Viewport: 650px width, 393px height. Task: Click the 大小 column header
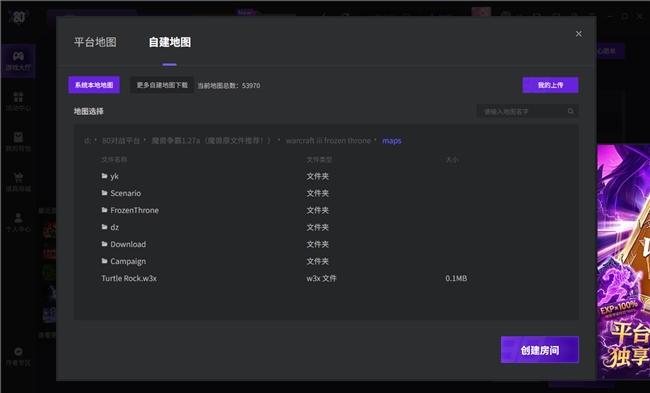click(452, 160)
